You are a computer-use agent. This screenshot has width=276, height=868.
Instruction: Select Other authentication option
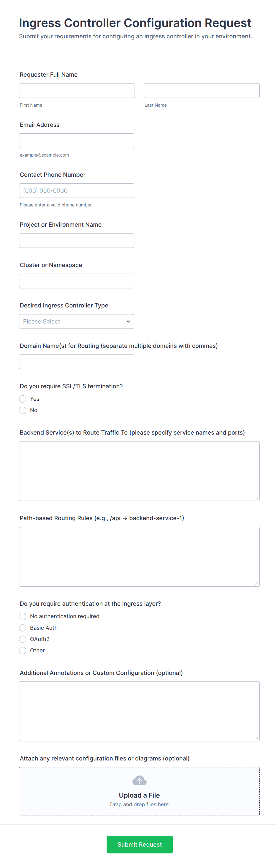point(23,651)
